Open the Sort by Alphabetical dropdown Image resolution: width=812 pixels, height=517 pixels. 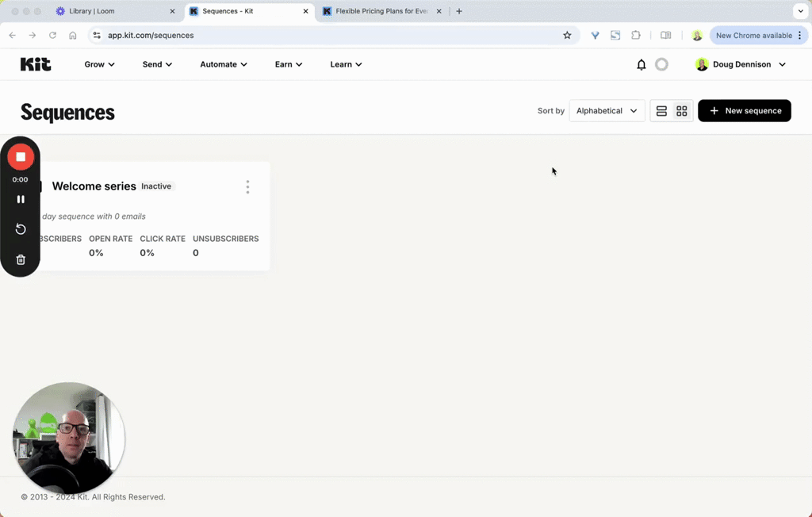pyautogui.click(x=606, y=110)
